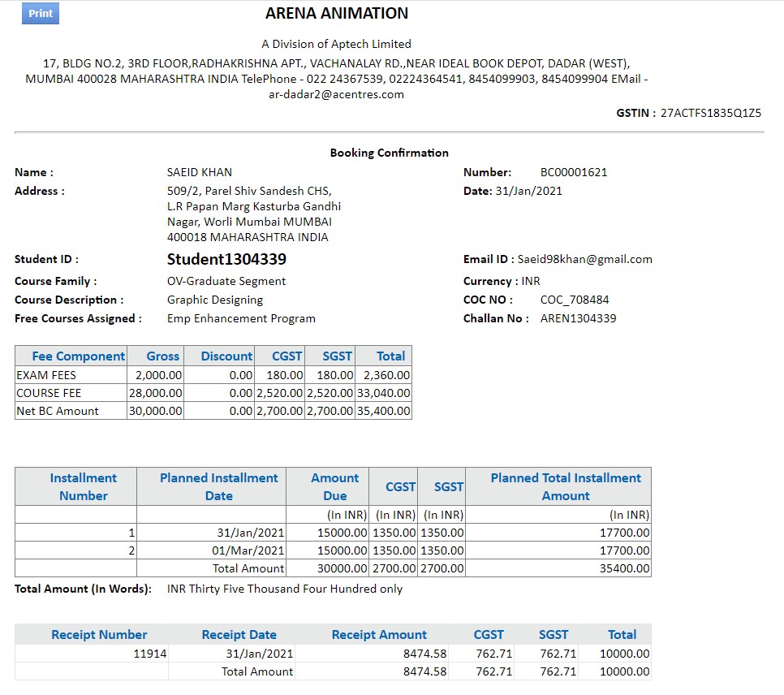
Task: Select 'Graphic Designing' course description
Action: pyautogui.click(x=215, y=300)
